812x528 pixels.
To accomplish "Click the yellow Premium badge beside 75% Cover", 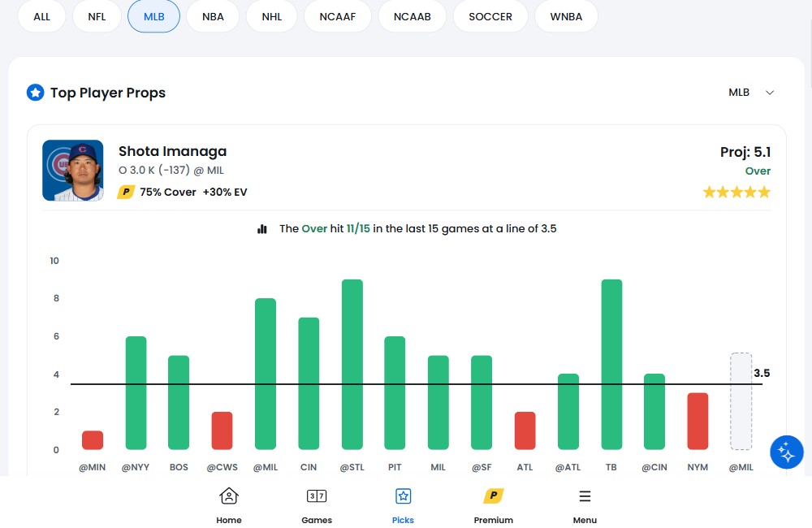I will [126, 193].
